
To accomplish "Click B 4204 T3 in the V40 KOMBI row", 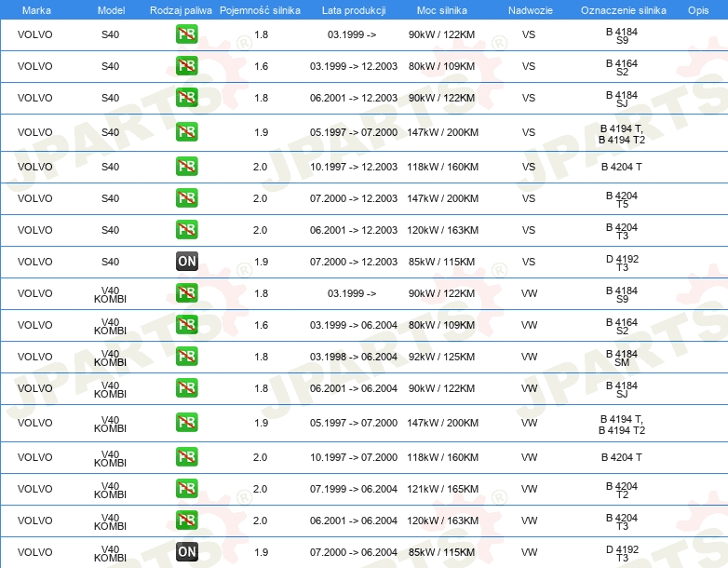I will pos(622,522).
